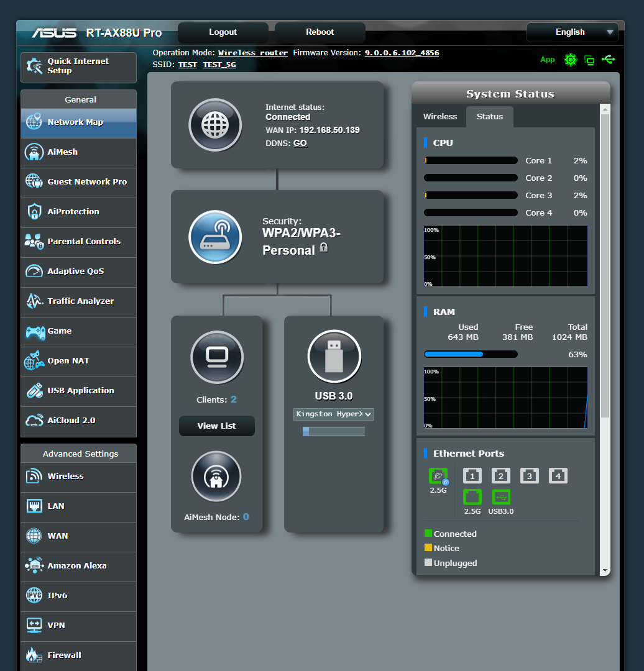Switch to the Wireless tab in System Status

[440, 116]
